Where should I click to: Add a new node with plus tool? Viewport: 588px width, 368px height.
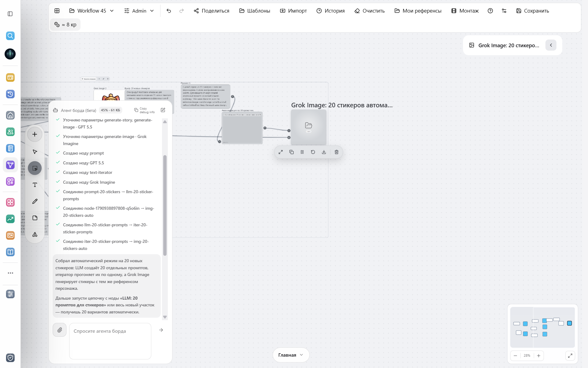35,134
